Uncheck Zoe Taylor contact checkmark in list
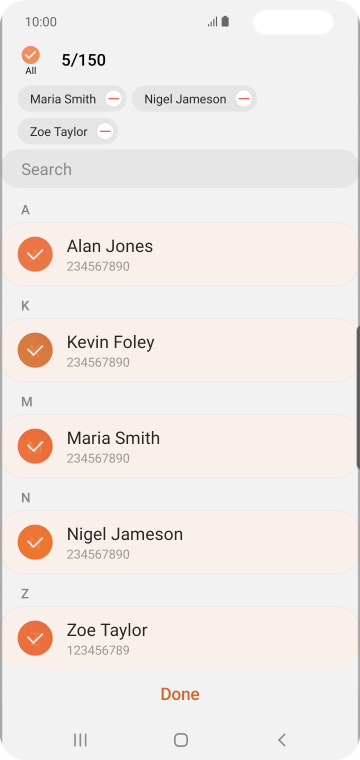 tap(35, 638)
